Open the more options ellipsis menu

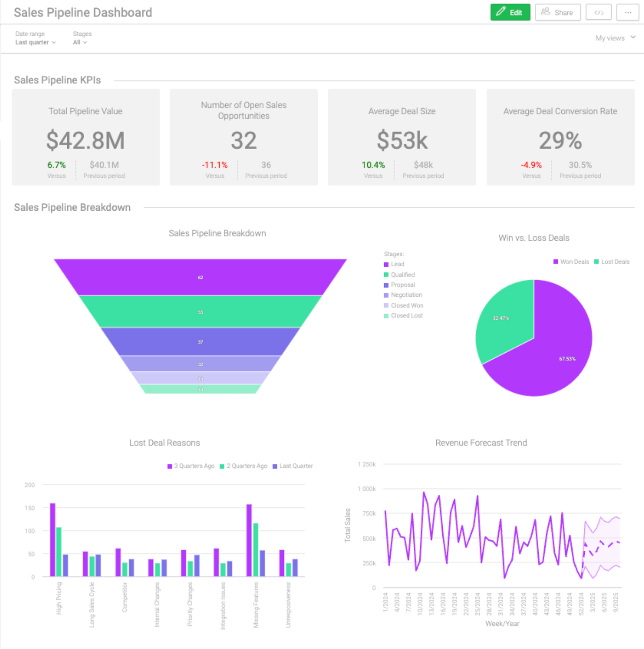coord(628,13)
